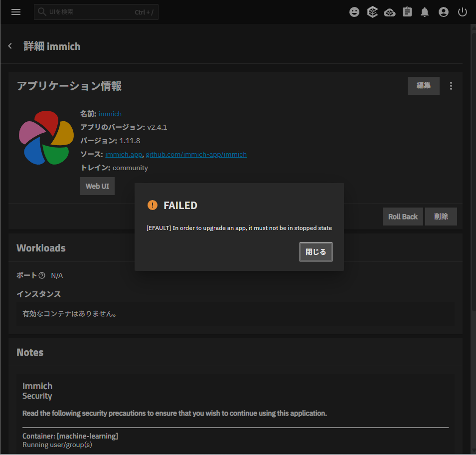Click the 詳細 immich page title
The image size is (476, 455).
(x=52, y=46)
